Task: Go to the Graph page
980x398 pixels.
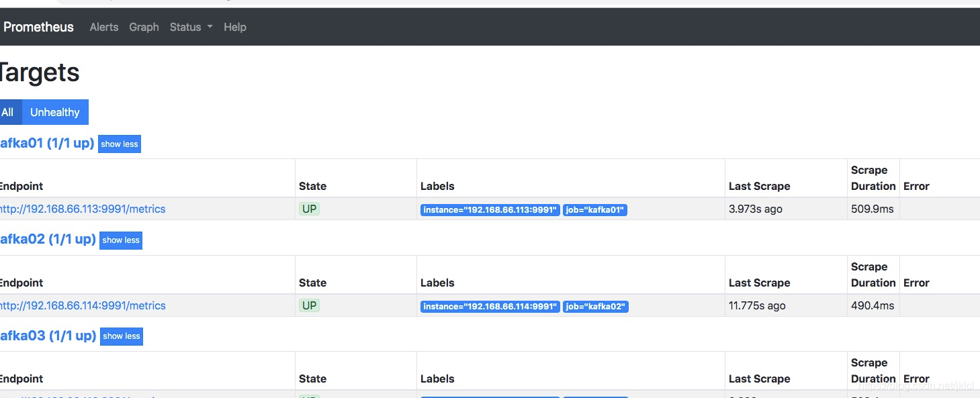Action: point(144,27)
